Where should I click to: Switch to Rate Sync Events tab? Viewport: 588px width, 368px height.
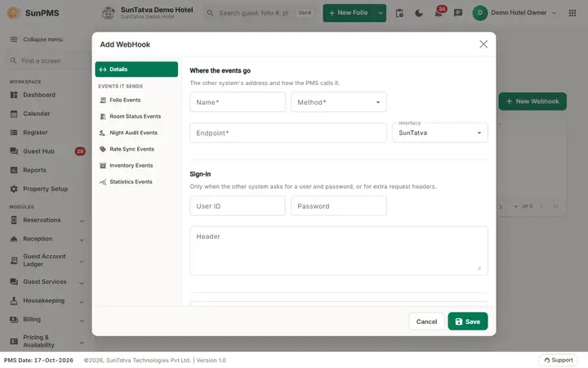point(136,149)
